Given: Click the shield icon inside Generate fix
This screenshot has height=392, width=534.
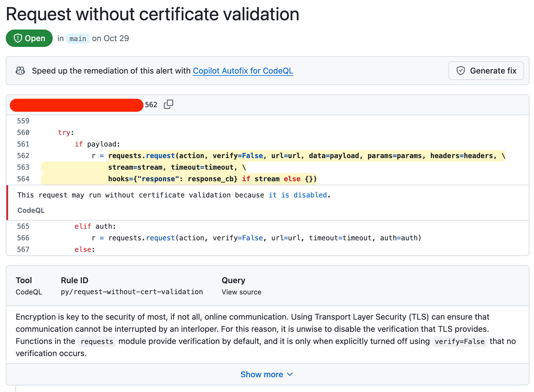Looking at the screenshot, I should [460, 71].
